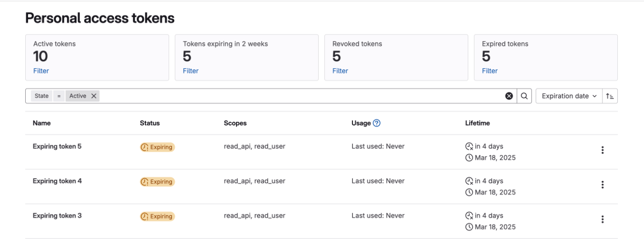Click the Active filter value chip

click(78, 96)
